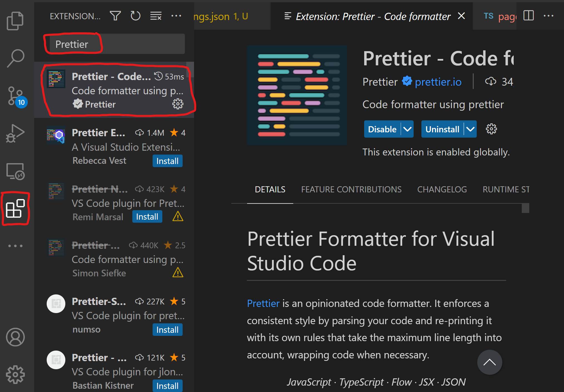Open the prettier.io publisher link
564x392 pixels.
[438, 82]
